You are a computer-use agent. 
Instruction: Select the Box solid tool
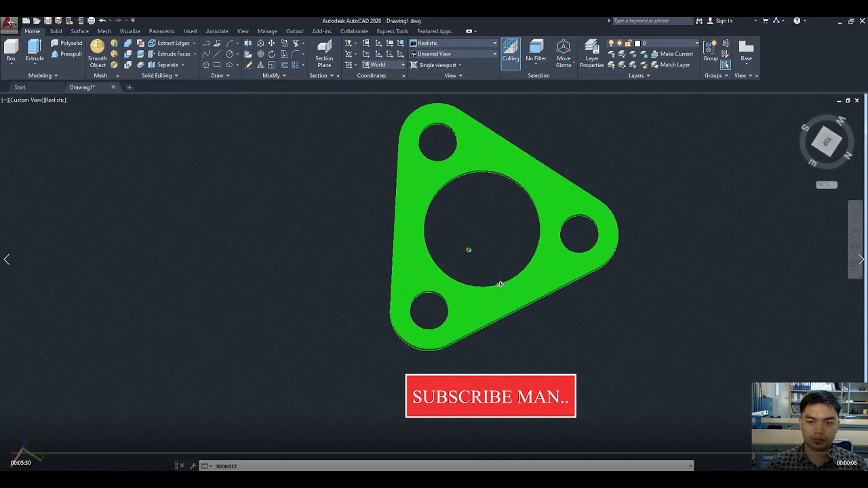pos(11,52)
